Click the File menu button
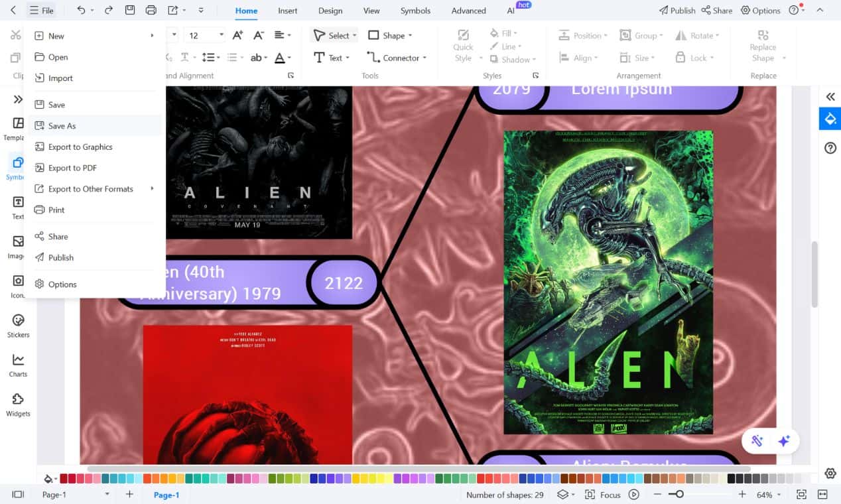The height and width of the screenshot is (504, 841). (x=41, y=11)
